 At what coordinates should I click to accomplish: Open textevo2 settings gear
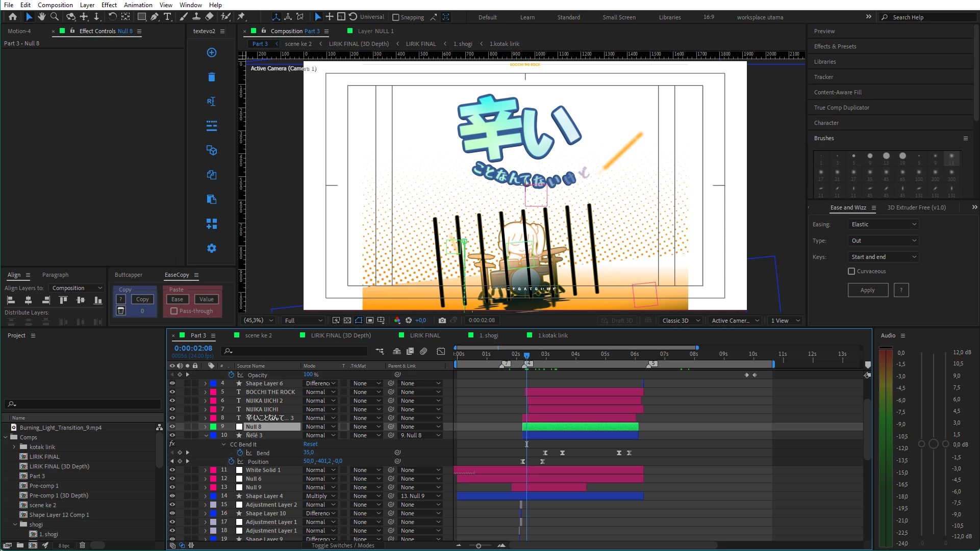click(x=212, y=248)
